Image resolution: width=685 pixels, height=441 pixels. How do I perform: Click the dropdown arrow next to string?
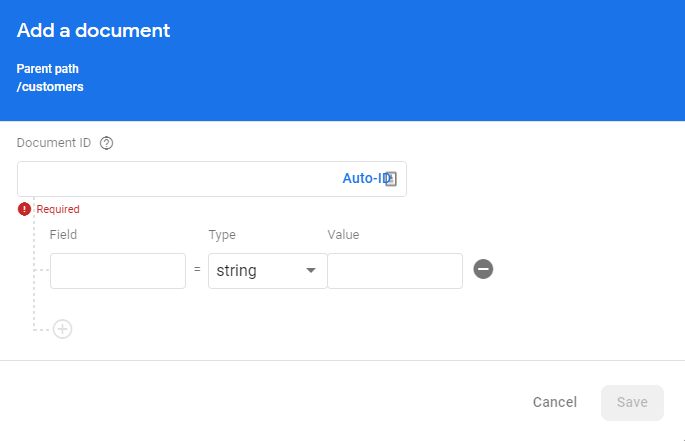[311, 271]
